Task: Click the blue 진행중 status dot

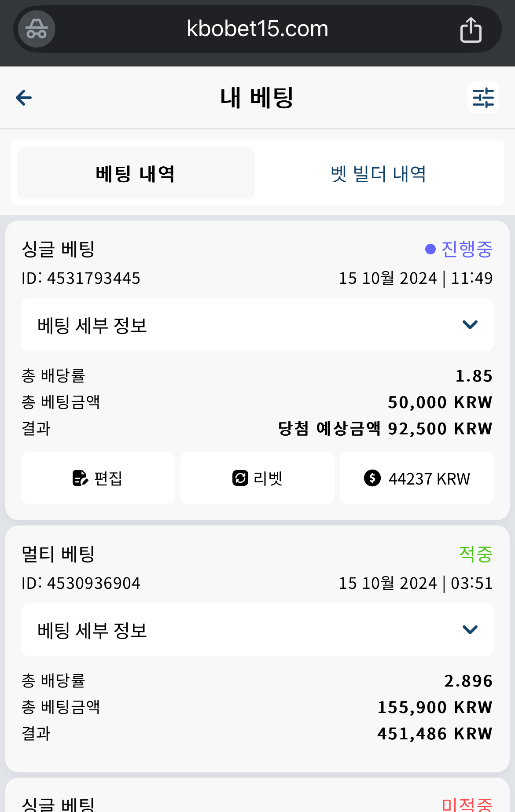Action: click(430, 249)
